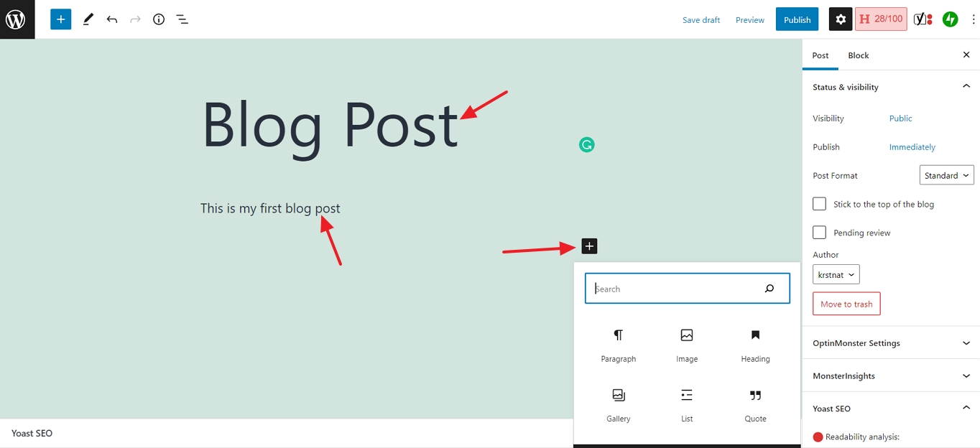Image resolution: width=980 pixels, height=448 pixels.
Task: Switch to the Block tab
Action: pyautogui.click(x=858, y=55)
